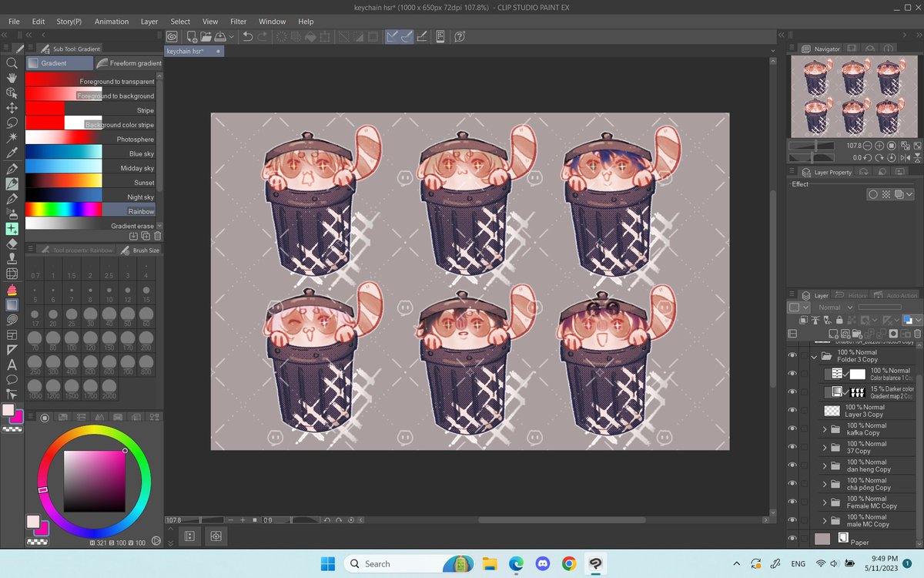Open the File menu
Screen dimensions: 924x578
tap(14, 22)
